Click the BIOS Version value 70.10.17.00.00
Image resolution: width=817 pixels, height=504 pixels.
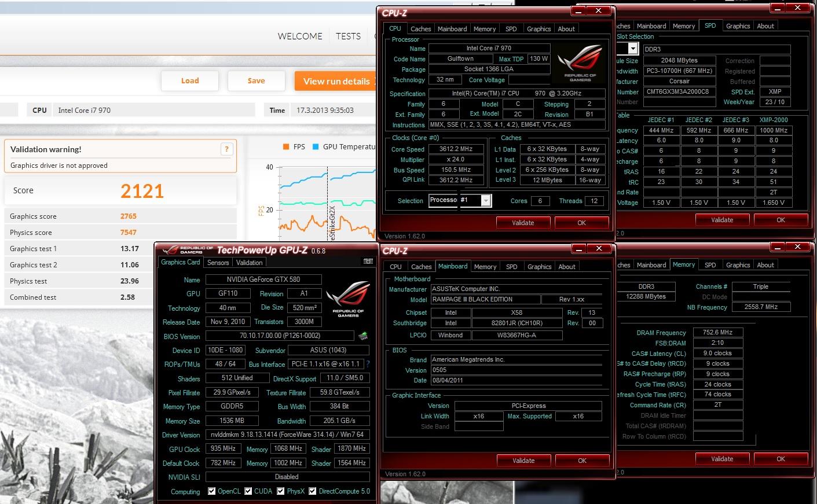coord(280,336)
